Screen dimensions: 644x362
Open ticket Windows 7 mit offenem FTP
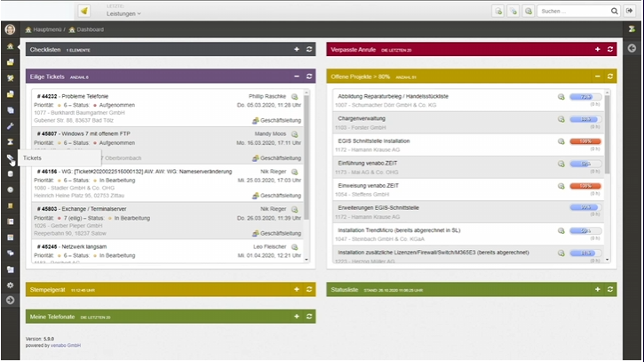(x=96, y=133)
